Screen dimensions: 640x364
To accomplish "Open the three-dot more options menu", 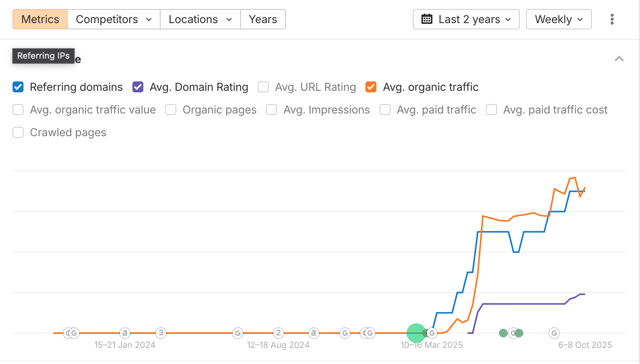I will click(x=612, y=19).
